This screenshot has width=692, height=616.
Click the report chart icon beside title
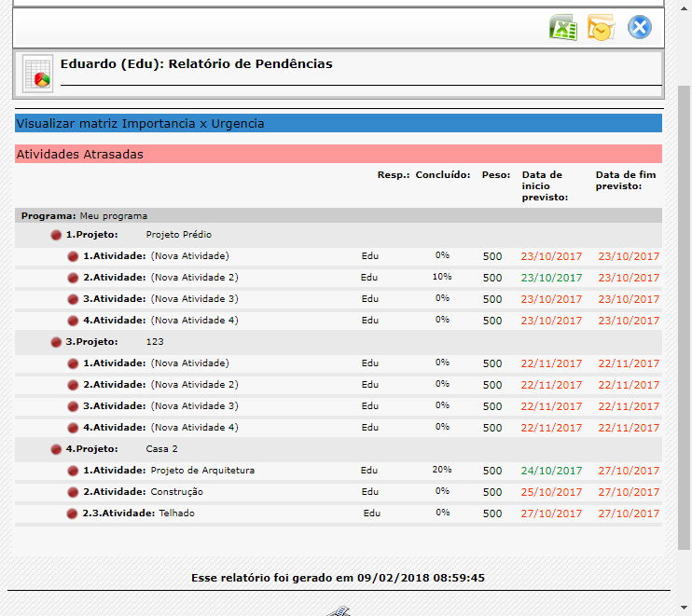click(38, 74)
